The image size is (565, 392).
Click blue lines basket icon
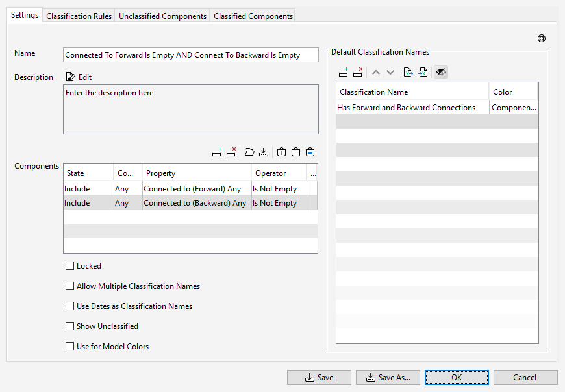coord(310,153)
